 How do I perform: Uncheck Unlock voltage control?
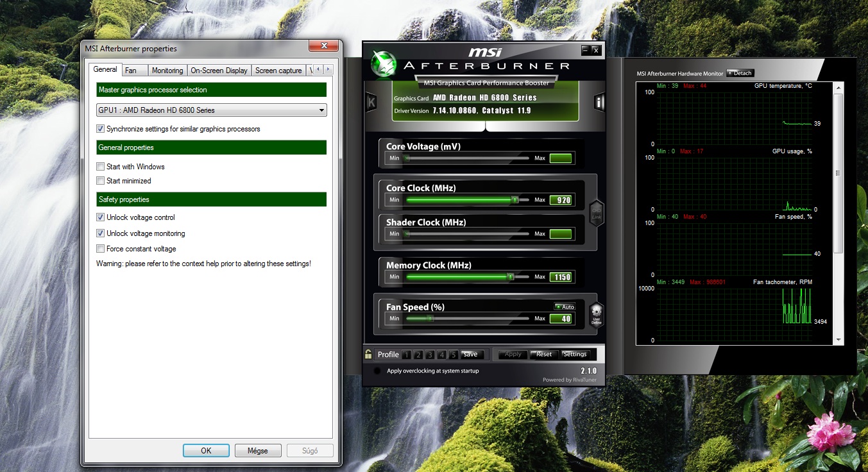point(100,217)
